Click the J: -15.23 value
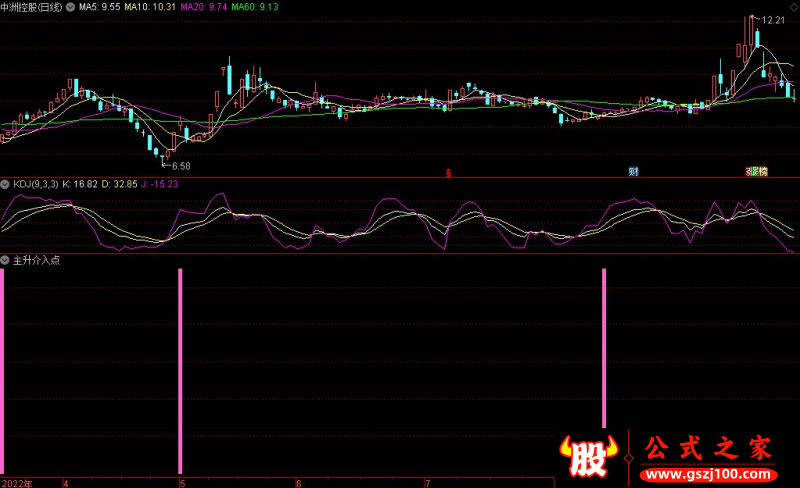The width and height of the screenshot is (800, 488). (160, 184)
